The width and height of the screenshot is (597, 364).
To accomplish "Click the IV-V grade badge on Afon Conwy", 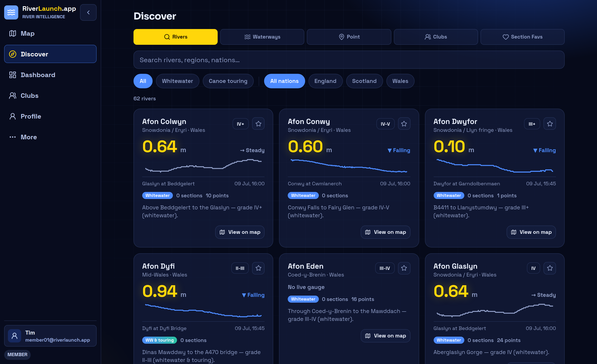I will pyautogui.click(x=385, y=124).
